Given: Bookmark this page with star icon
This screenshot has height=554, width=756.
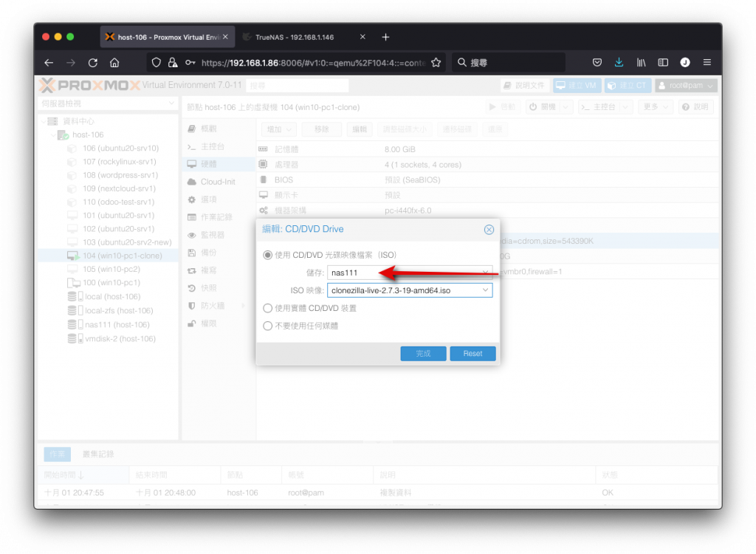Looking at the screenshot, I should tap(436, 63).
